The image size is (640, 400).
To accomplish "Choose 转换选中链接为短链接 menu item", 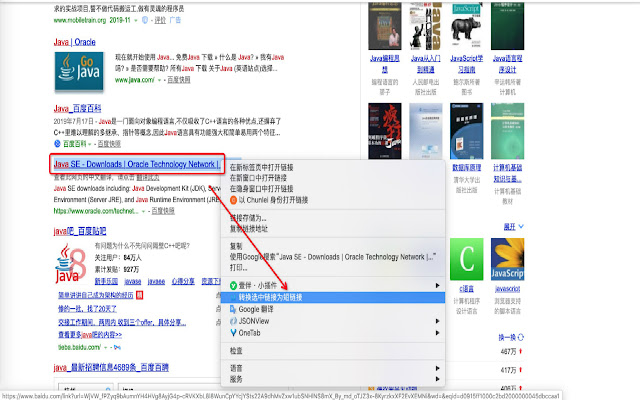I will 333,297.
